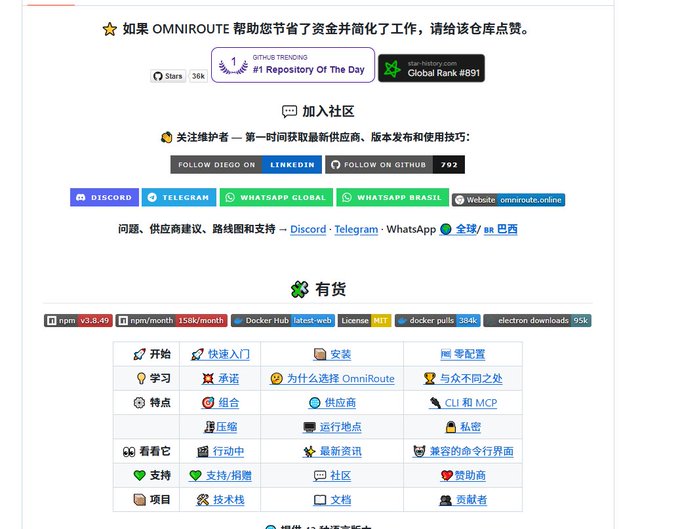Viewport: 680px width, 529px height.
Task: Open the electron downloads 95k badge
Action: tap(537, 320)
